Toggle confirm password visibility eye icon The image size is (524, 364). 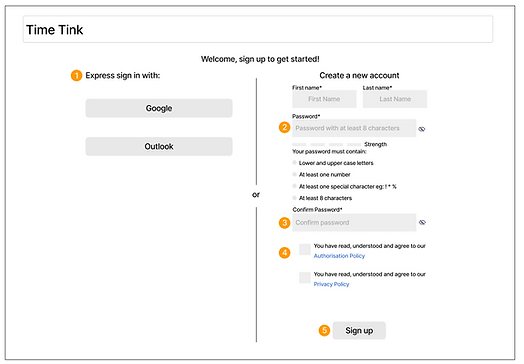tap(422, 222)
